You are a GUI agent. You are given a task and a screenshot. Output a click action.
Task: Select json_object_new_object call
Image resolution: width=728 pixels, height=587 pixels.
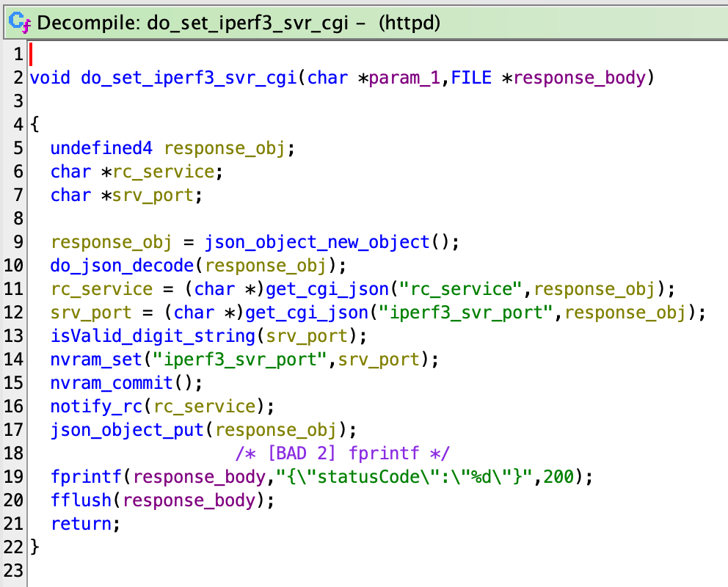317,242
